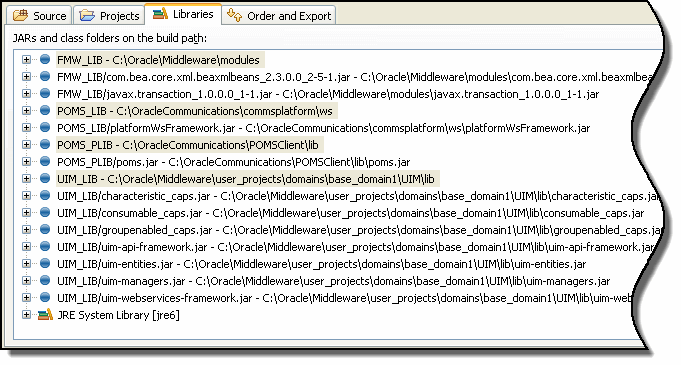Click the blue icon beside javax.transaction jar
681x365 pixels.
coord(45,93)
